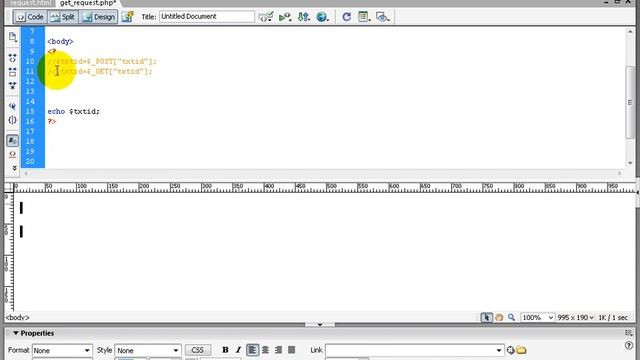Collapse Full Tag coding toolbar icon
The width and height of the screenshot is (640, 360).
click(x=13, y=58)
